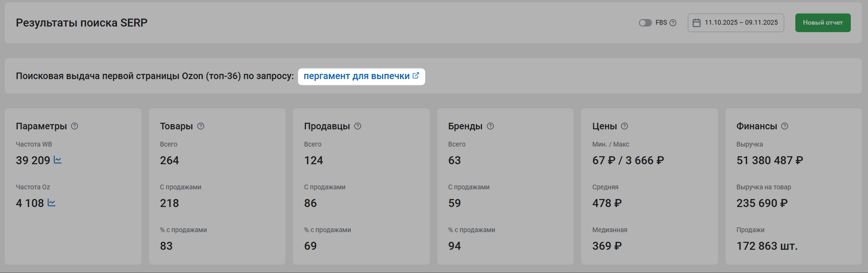
Task: Click the FBS help question icon
Action: 673,23
